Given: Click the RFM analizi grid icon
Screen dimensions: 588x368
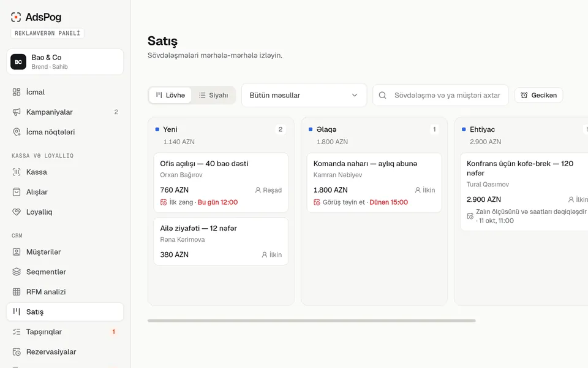Looking at the screenshot, I should [x=17, y=292].
